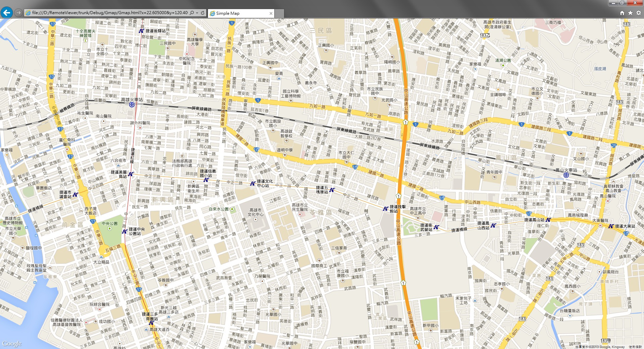Click the 捷運中央公園站 metro icon
Image resolution: width=644 pixels, height=349 pixels.
coord(125,231)
